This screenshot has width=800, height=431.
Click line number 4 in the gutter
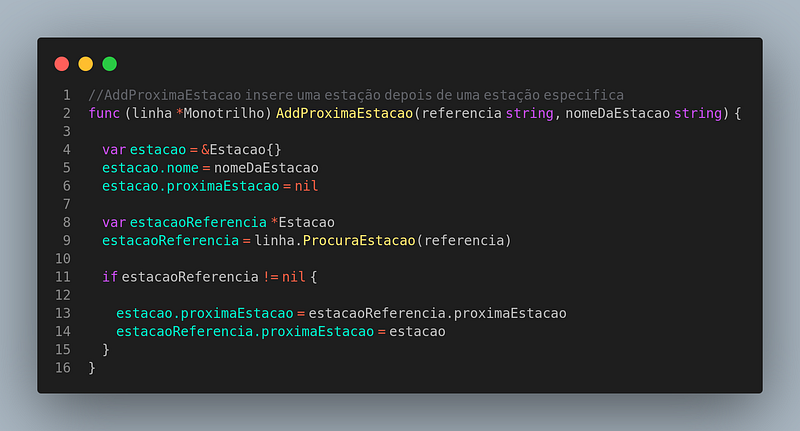[66, 149]
